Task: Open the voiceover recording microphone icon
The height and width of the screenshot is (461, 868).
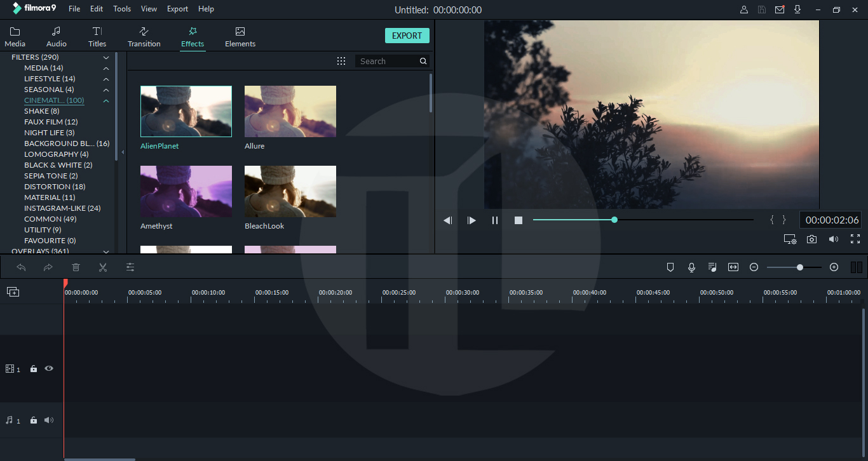Action: coord(691,267)
